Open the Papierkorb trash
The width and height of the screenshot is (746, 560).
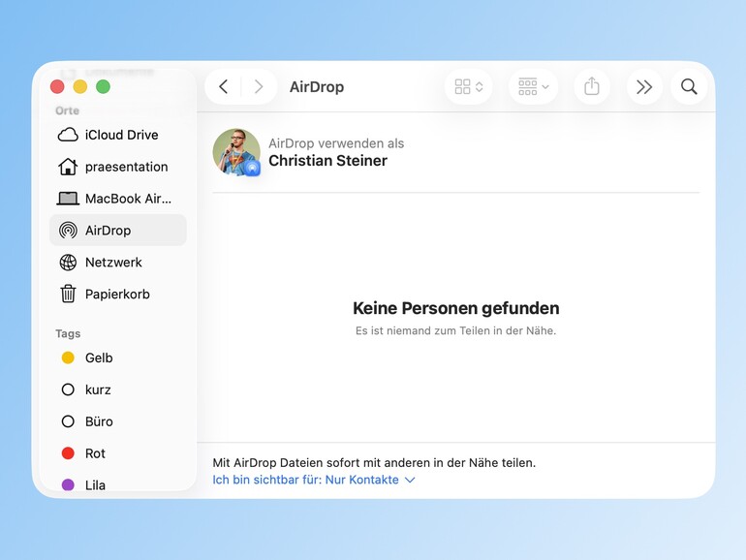point(118,294)
